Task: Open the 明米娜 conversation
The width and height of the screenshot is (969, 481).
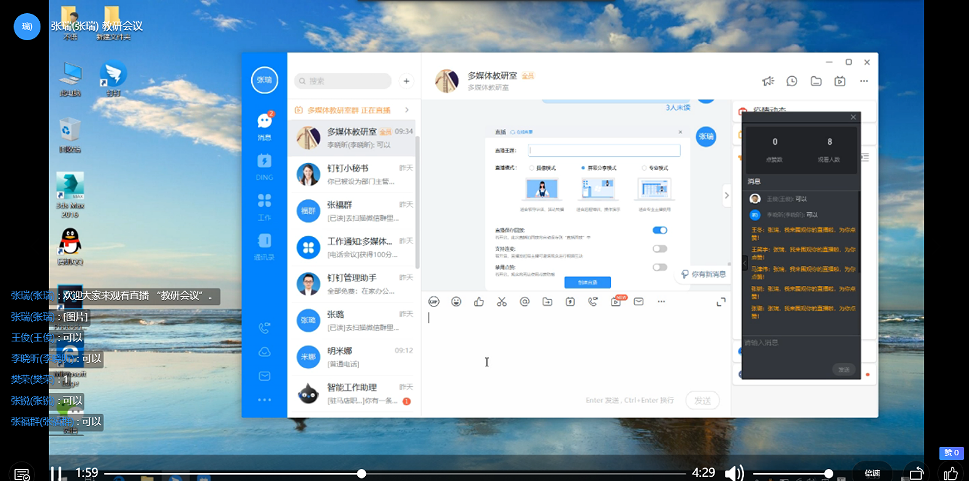Action: [352, 357]
